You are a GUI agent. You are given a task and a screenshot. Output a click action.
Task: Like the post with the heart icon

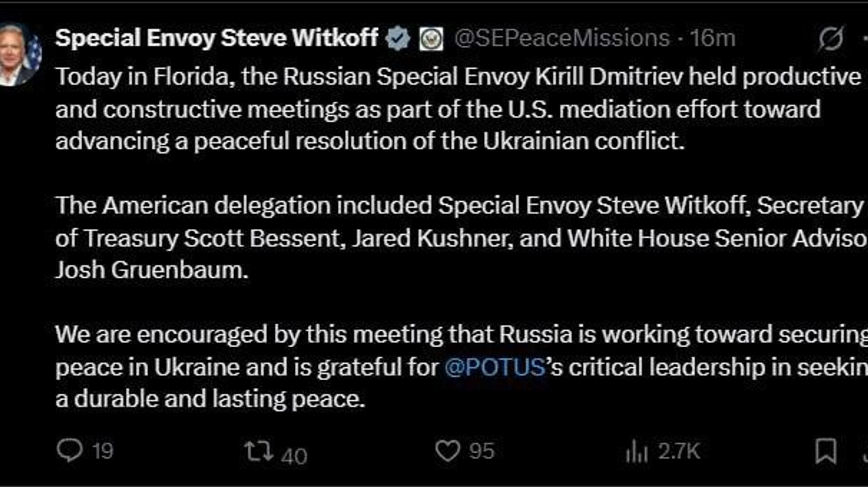[x=447, y=451]
